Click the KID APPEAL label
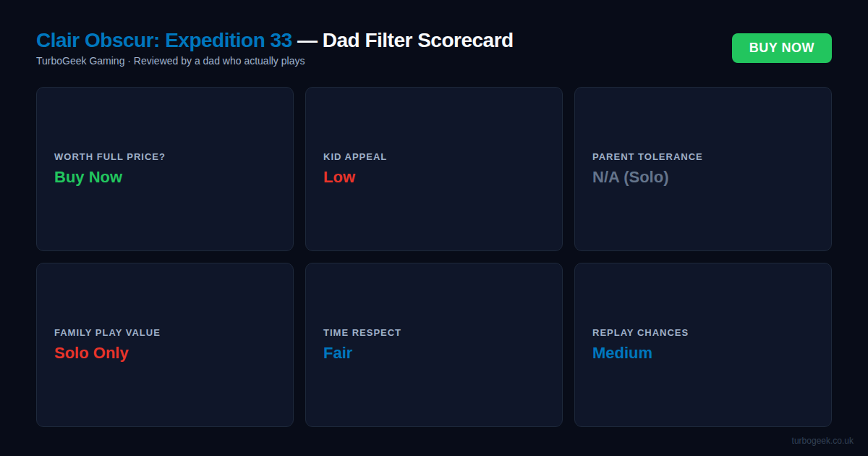The image size is (868, 456). (x=354, y=157)
